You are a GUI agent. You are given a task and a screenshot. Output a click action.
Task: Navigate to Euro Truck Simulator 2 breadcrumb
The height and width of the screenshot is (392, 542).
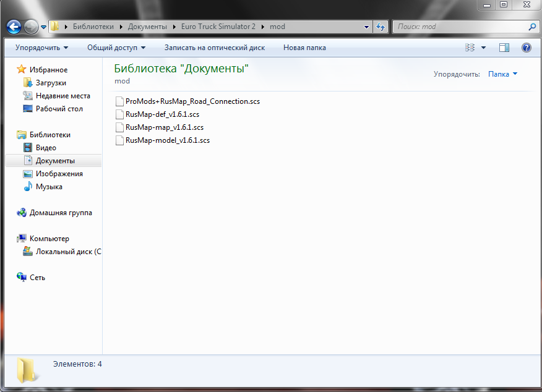click(x=218, y=27)
